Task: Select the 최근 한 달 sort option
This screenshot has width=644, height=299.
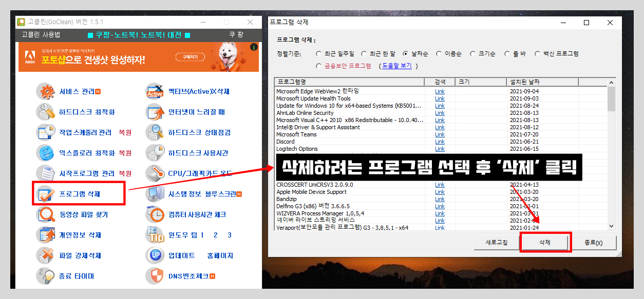Action: 364,53
